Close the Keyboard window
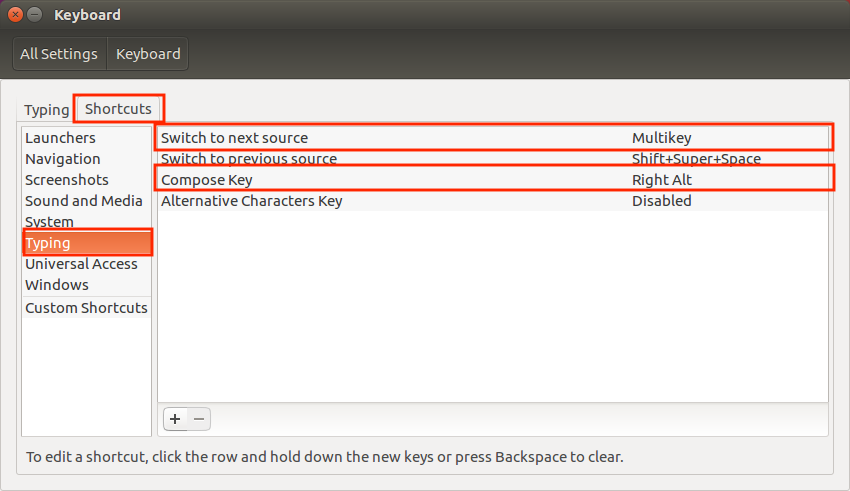This screenshot has width=850, height=491. 16,15
